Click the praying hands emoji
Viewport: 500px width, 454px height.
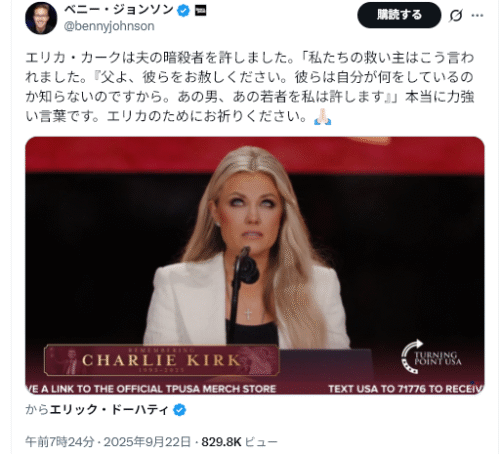pos(323,116)
